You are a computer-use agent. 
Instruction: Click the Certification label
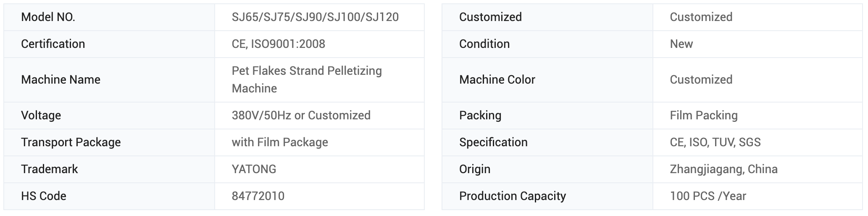[x=53, y=44]
